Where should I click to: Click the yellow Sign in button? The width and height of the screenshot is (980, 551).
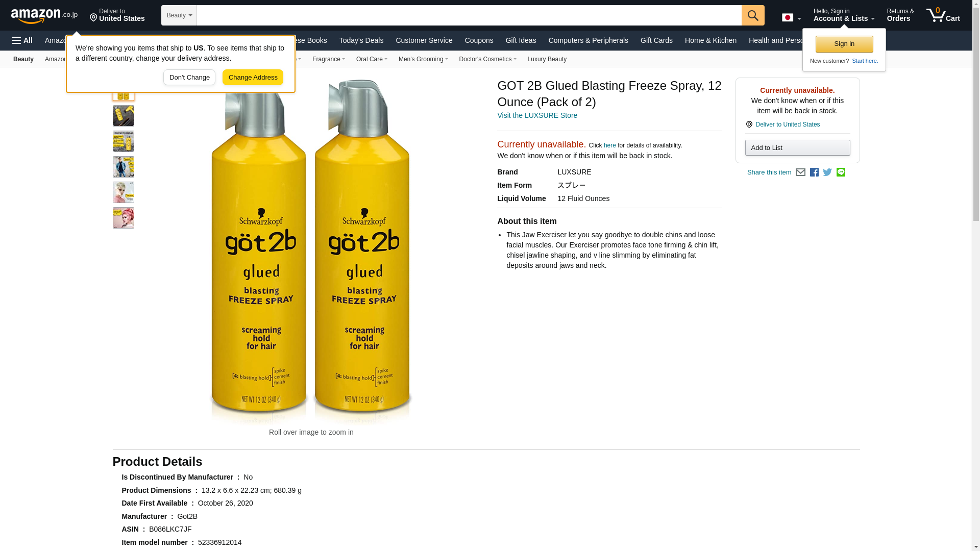point(844,44)
